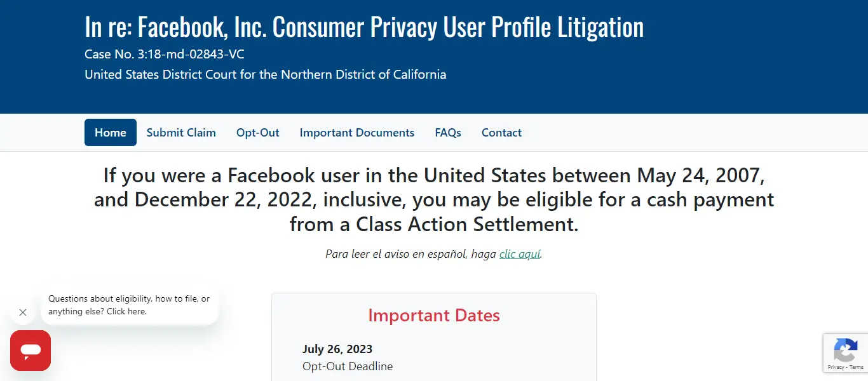Click the Important Dates heading
Screen dimensions: 868x381
[434, 315]
